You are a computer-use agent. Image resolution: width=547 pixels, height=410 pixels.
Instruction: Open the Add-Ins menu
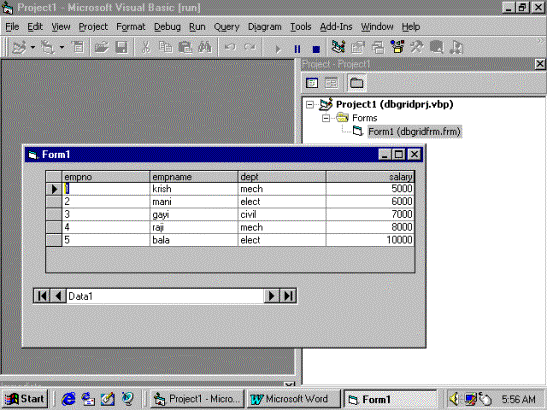(x=336, y=27)
